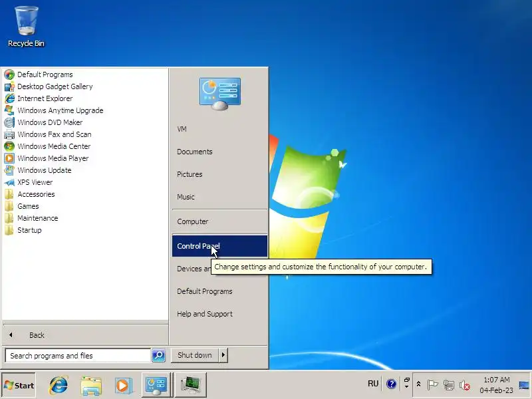Click the Show Desktop icon at tray end
This screenshot has height=399, width=532.
click(x=523, y=385)
